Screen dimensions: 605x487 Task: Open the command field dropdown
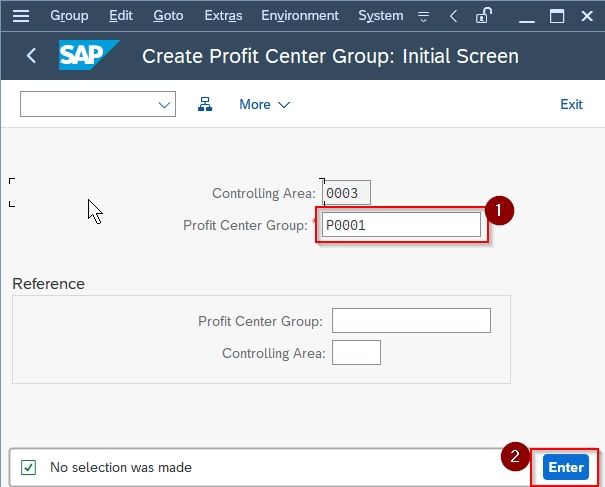[98, 104]
